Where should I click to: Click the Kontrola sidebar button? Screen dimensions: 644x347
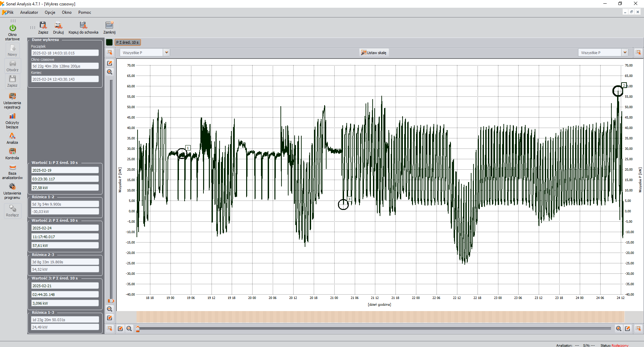pyautogui.click(x=12, y=152)
